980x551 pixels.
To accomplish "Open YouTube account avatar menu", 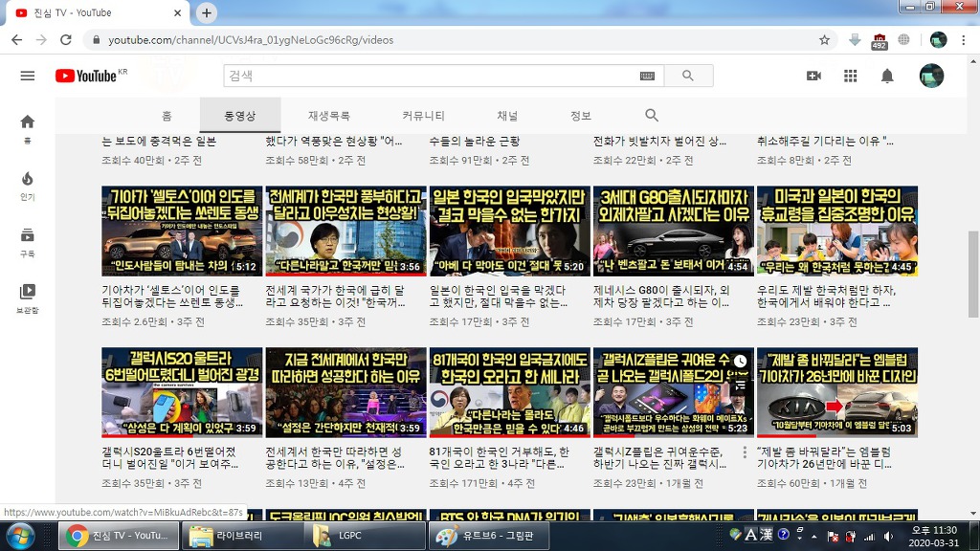I will 931,77.
